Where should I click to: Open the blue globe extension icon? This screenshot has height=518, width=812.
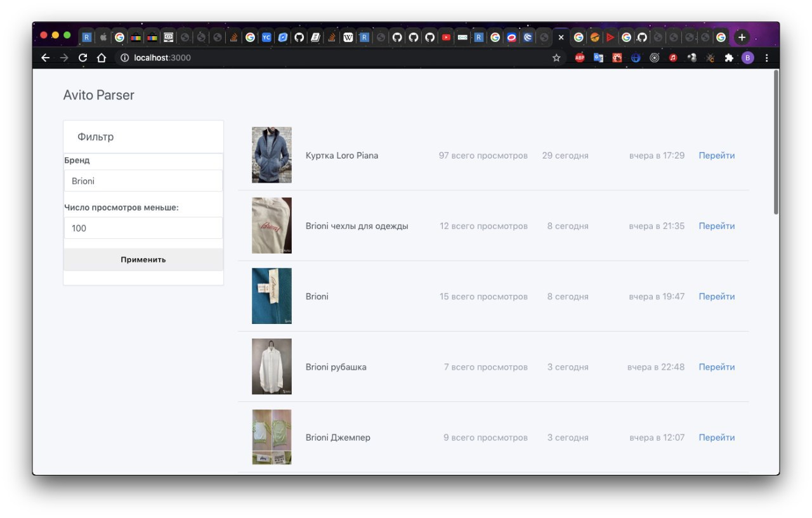(x=636, y=58)
